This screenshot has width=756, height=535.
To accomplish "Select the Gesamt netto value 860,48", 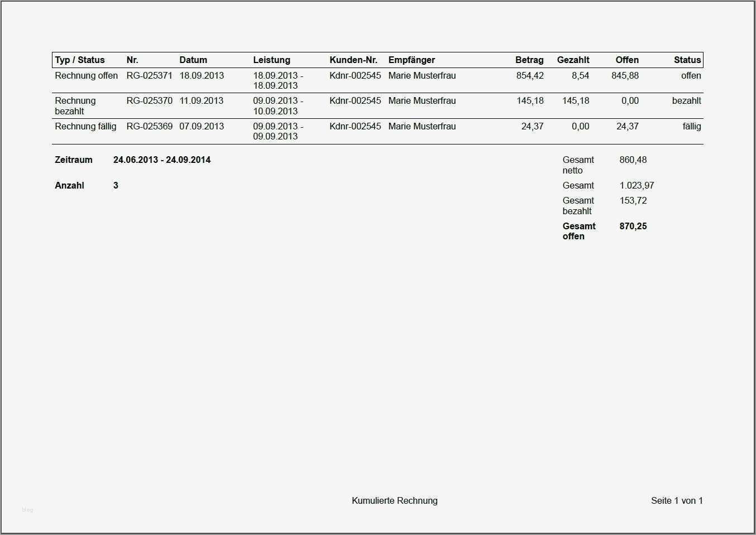I will 633,160.
